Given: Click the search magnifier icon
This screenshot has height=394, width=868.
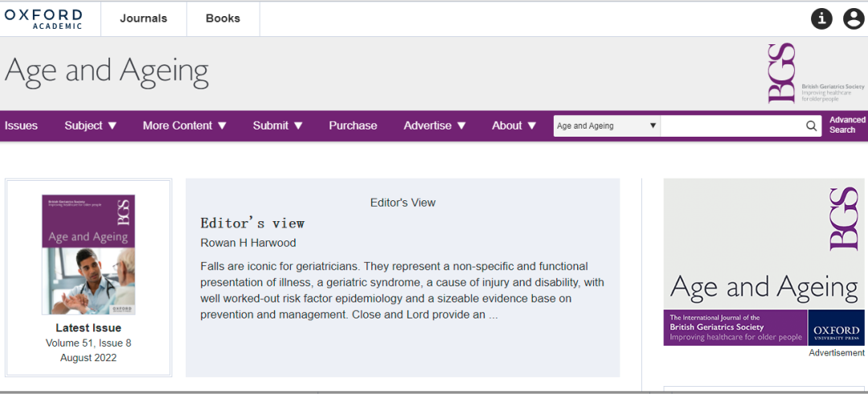Looking at the screenshot, I should pos(812,125).
